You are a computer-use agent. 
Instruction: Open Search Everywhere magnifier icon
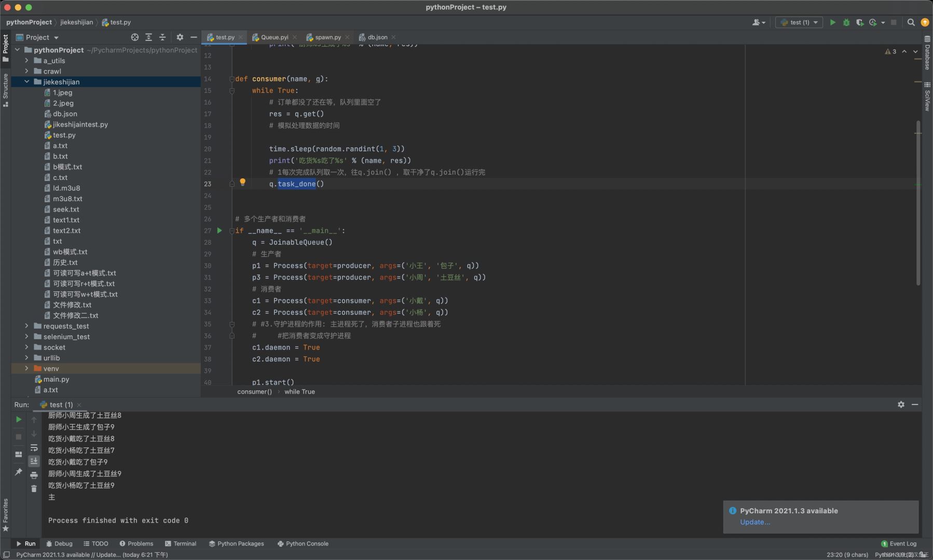click(911, 22)
